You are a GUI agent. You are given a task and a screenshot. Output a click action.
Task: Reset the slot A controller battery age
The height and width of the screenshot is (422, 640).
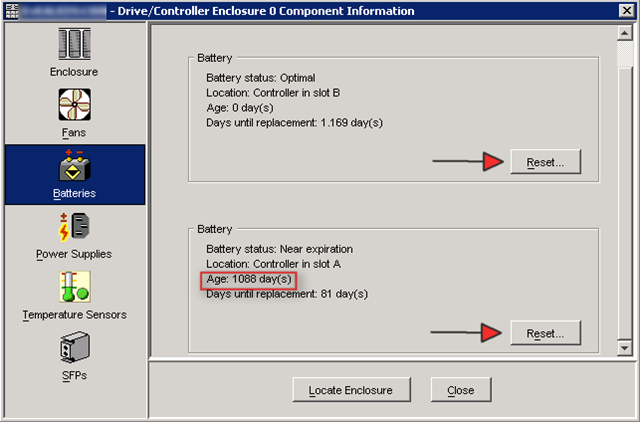(x=545, y=332)
